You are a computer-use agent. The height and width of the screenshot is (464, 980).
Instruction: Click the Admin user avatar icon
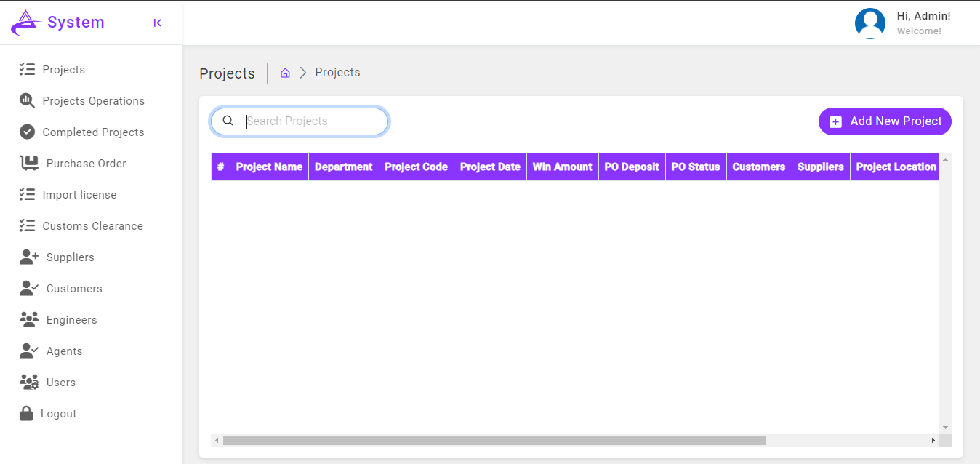tap(869, 23)
